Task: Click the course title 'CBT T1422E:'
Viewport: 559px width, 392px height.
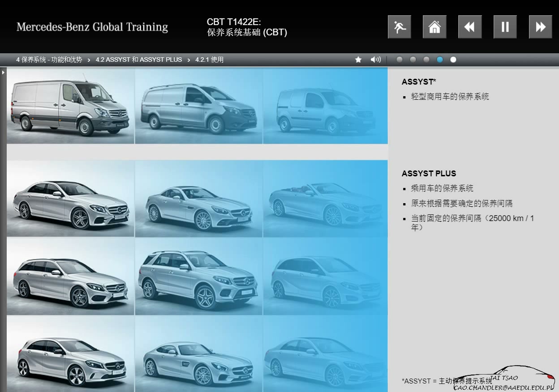Action: coord(234,22)
